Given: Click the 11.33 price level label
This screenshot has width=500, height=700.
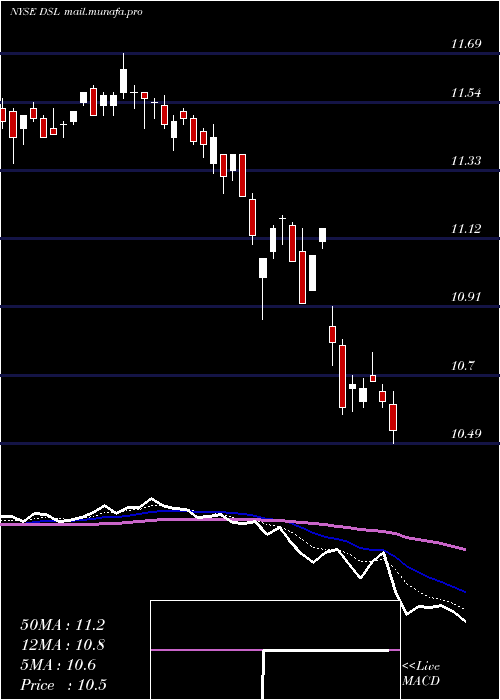Looking at the screenshot, I should [466, 161].
